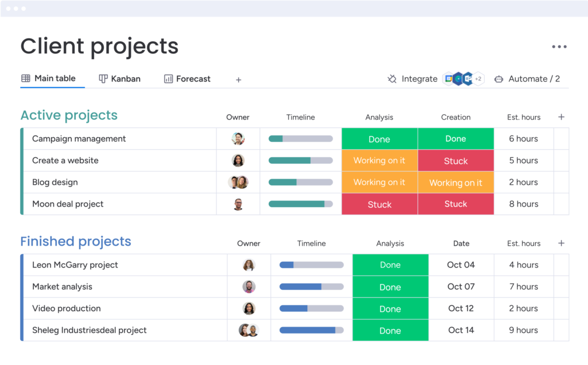588x365 pixels.
Task: Open the three-dot board options menu
Action: (x=559, y=47)
